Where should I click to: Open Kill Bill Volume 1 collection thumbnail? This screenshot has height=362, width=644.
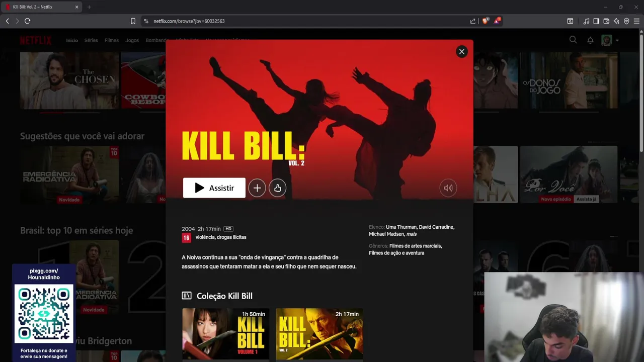click(x=226, y=334)
